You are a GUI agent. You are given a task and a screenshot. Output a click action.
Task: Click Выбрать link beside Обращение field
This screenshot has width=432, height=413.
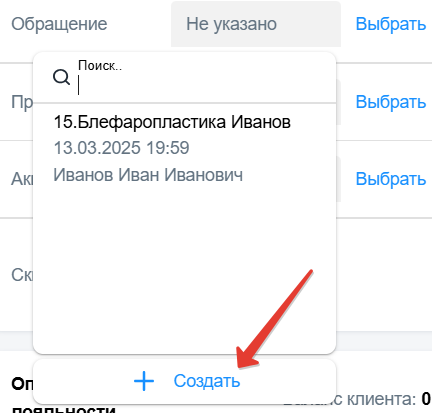point(391,24)
